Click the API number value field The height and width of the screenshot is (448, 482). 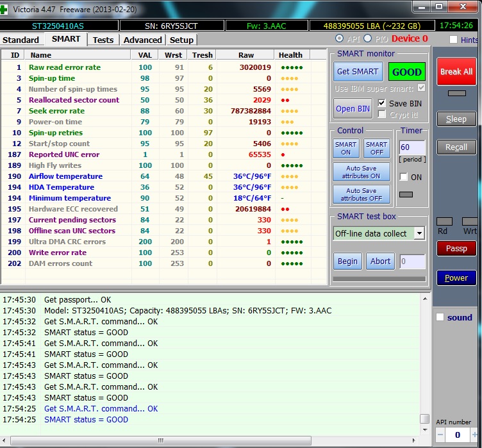(x=458, y=435)
